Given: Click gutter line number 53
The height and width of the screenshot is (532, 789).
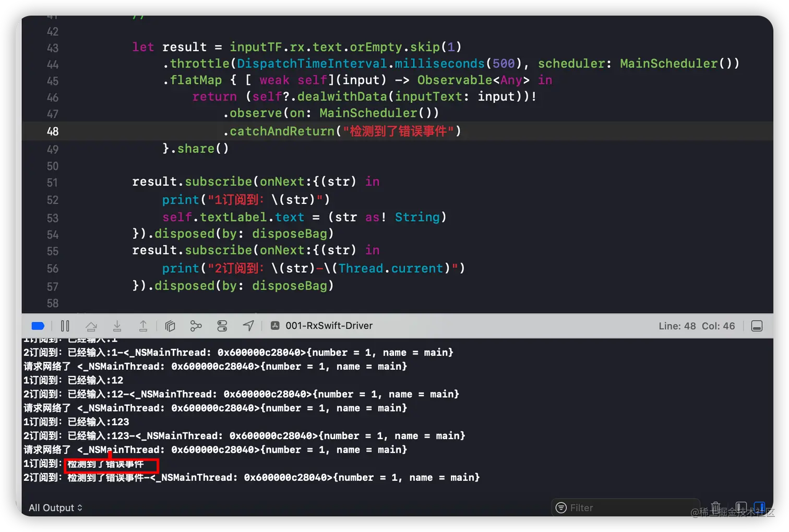Looking at the screenshot, I should 53,218.
